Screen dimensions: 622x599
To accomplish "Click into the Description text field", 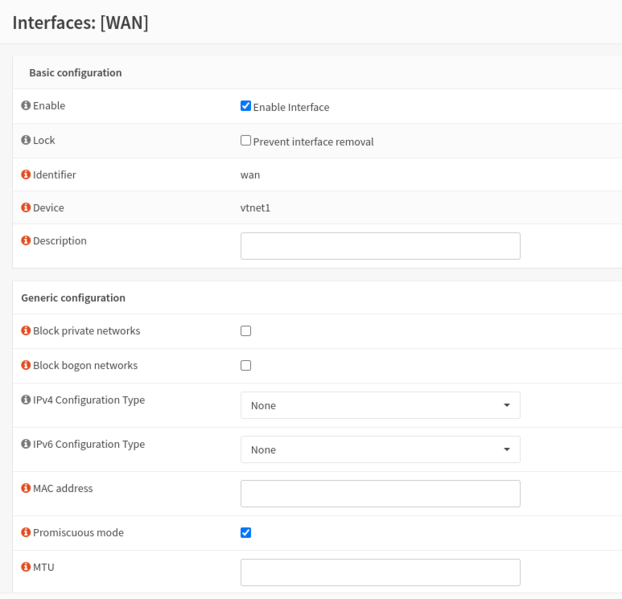I will [x=380, y=246].
